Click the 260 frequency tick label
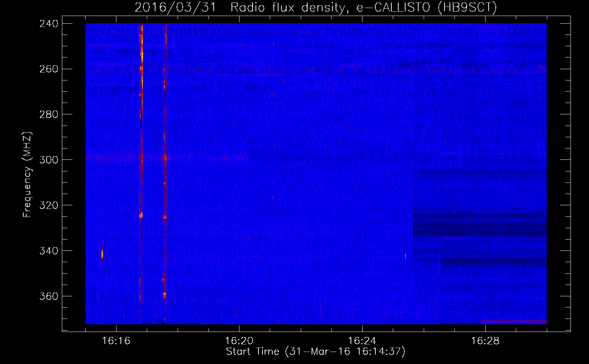 (x=49, y=69)
